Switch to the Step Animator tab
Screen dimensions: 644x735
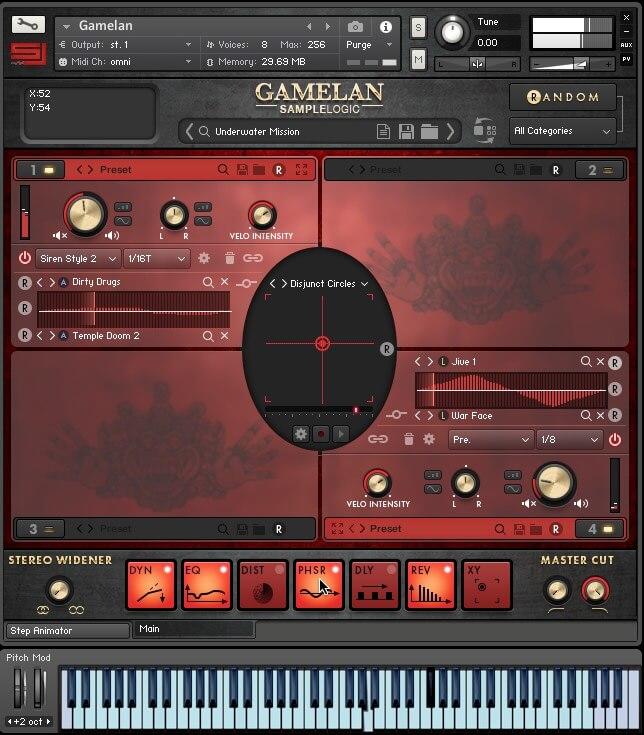pos(68,631)
